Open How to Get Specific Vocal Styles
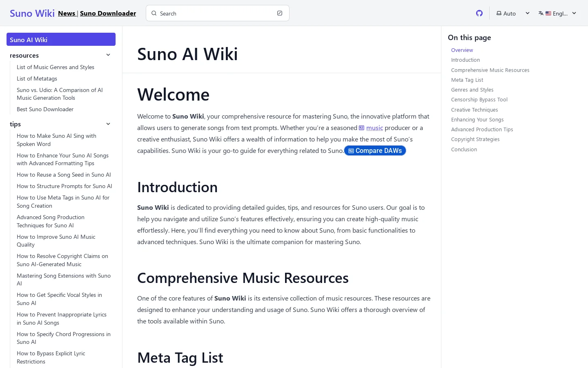Screen dimensions: 588x368 coord(59,299)
